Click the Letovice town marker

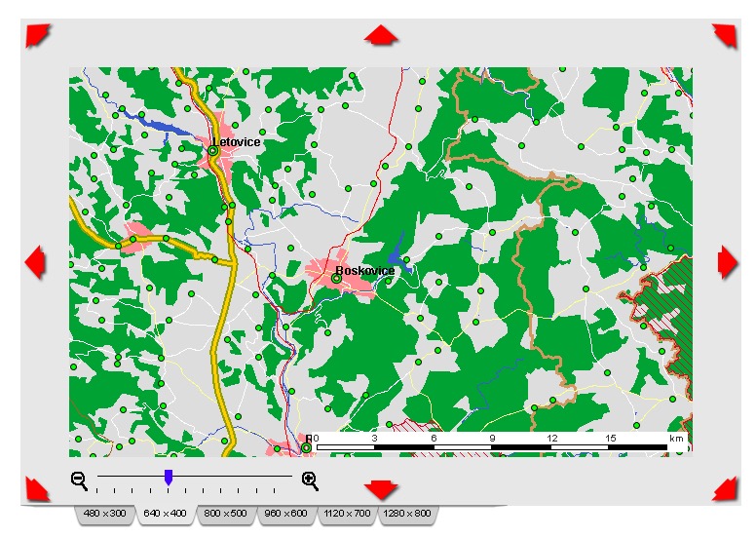pos(213,151)
